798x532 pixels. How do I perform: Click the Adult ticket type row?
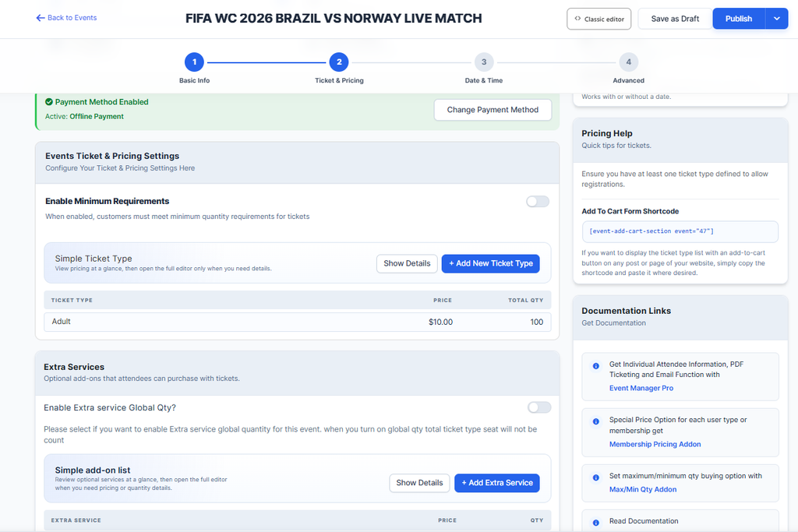[297, 322]
